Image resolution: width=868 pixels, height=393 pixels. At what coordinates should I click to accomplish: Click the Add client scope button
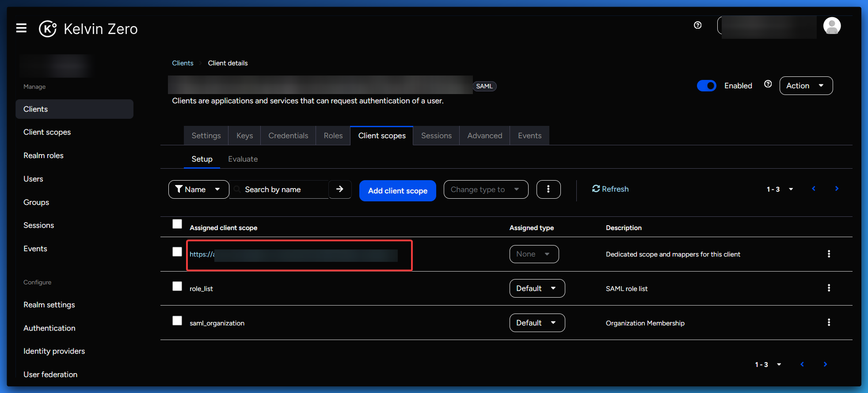click(397, 191)
